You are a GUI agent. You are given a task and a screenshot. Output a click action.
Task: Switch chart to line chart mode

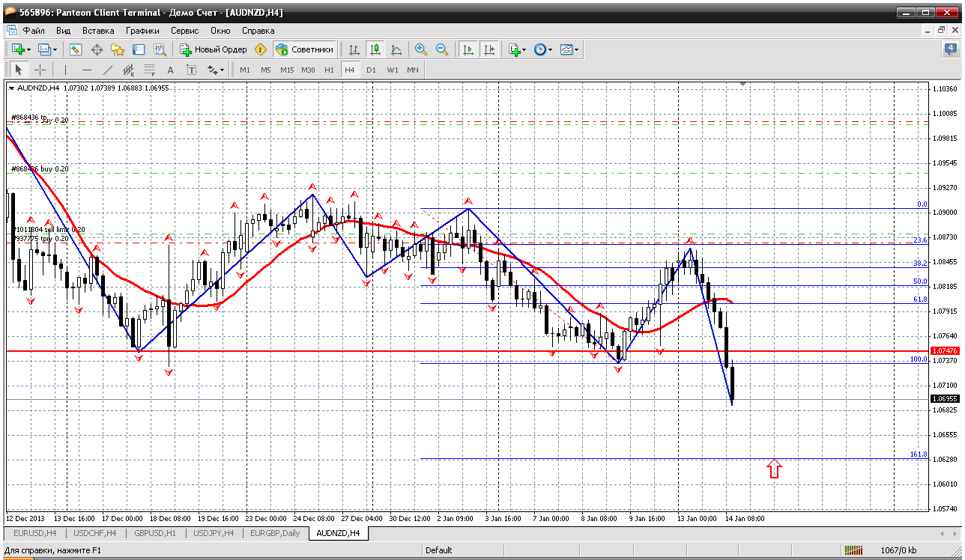(396, 49)
